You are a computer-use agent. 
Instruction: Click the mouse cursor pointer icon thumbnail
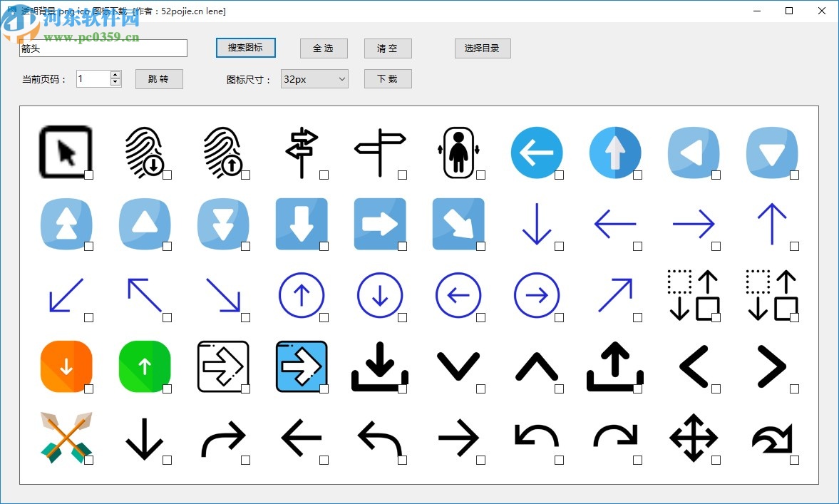coord(66,152)
